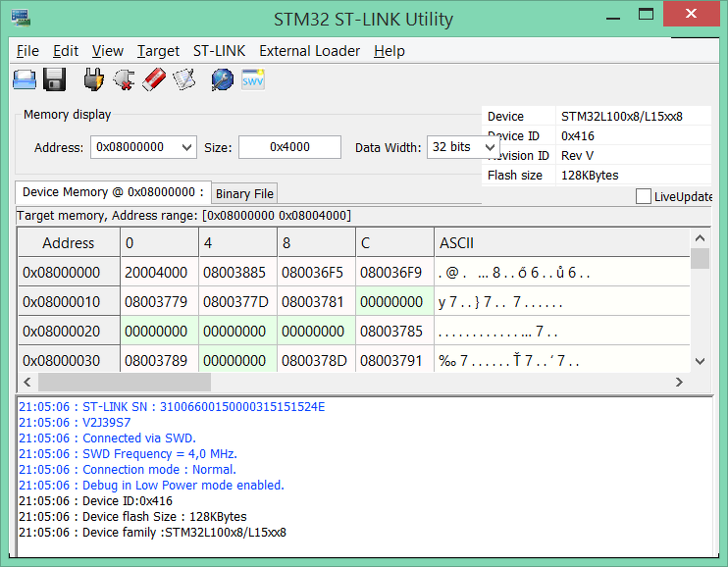This screenshot has height=567, width=728.
Task: Select row address 0x08000020
Action: 69,332
